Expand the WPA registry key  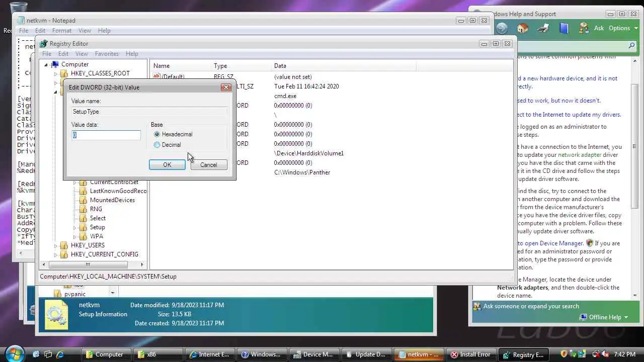tap(75, 236)
